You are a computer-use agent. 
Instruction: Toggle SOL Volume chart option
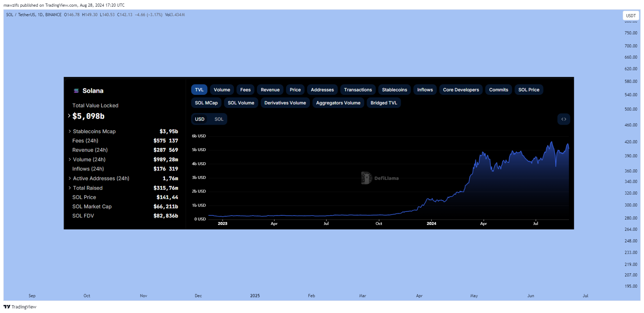pyautogui.click(x=241, y=103)
